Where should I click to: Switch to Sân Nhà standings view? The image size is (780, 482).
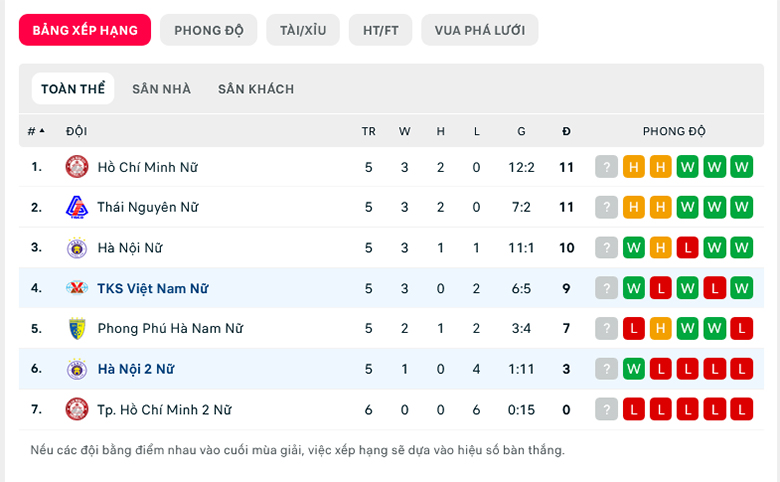(161, 89)
